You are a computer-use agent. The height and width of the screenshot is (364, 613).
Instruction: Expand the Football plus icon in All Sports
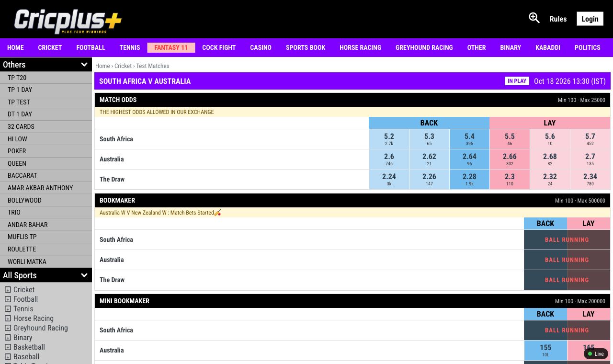click(x=8, y=299)
